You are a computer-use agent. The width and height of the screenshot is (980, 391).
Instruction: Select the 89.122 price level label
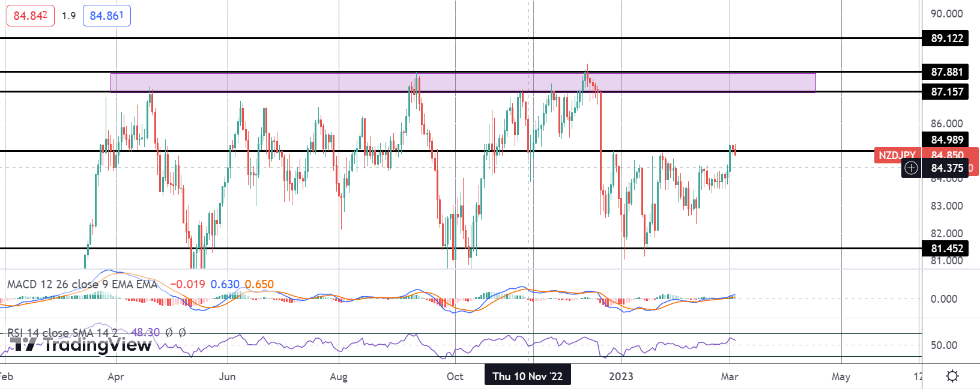[x=946, y=38]
